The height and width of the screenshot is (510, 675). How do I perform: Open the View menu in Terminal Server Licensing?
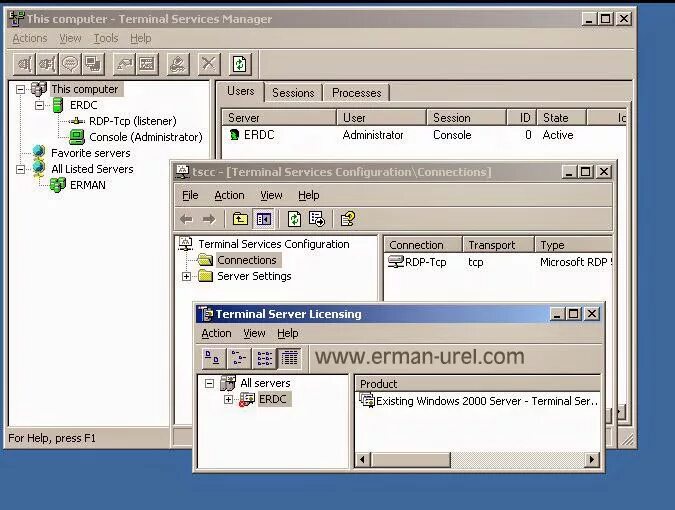[254, 334]
